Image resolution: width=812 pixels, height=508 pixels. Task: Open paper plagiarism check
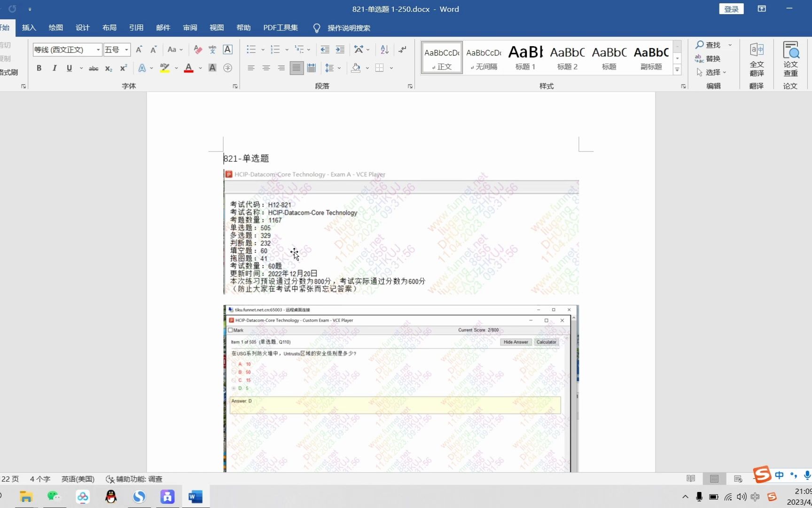pyautogui.click(x=790, y=59)
